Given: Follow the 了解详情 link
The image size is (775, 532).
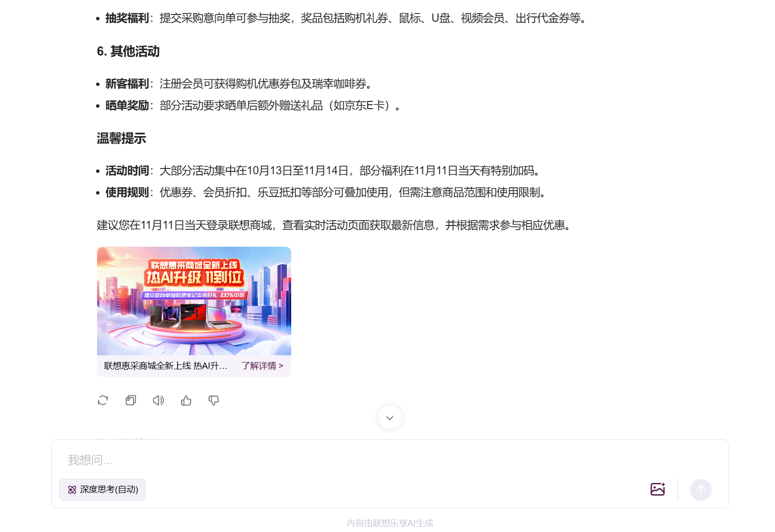Looking at the screenshot, I should (262, 366).
